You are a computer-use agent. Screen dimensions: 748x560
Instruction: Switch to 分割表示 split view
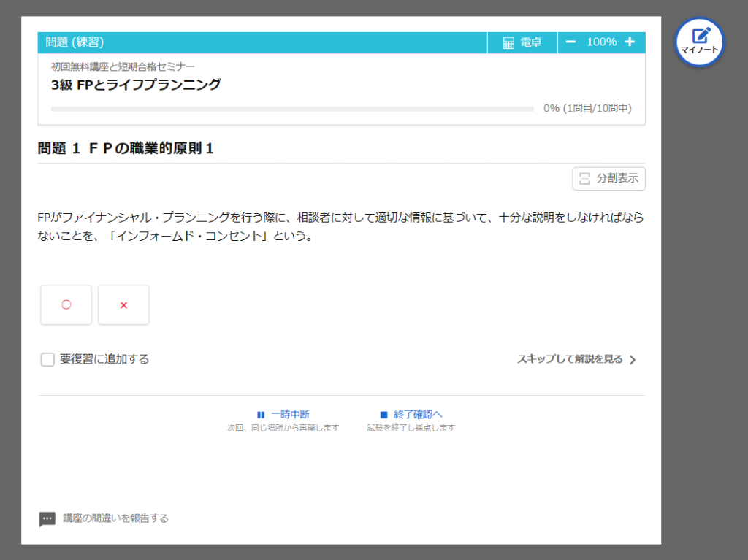[x=608, y=178]
